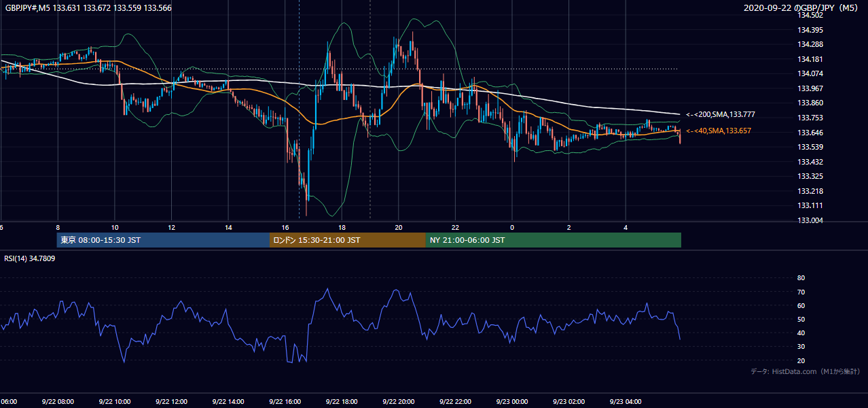Click RSI axis level 60
868x408 pixels.
point(801,305)
